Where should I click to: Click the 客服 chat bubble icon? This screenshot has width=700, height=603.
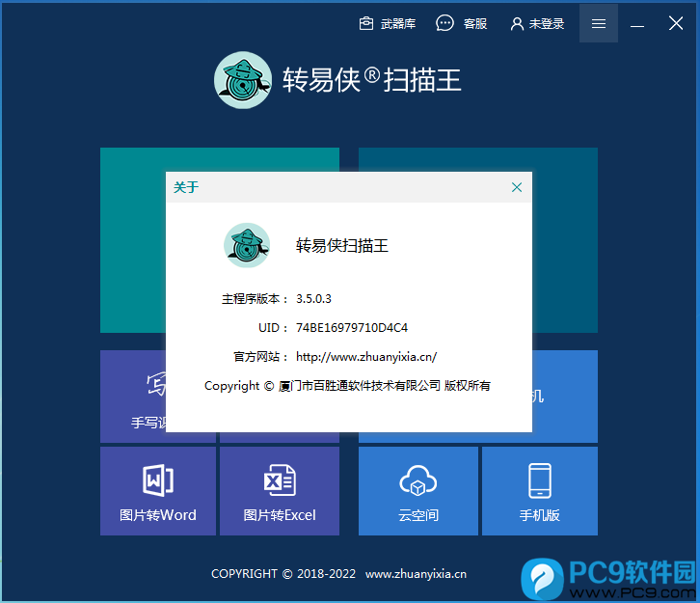[444, 23]
